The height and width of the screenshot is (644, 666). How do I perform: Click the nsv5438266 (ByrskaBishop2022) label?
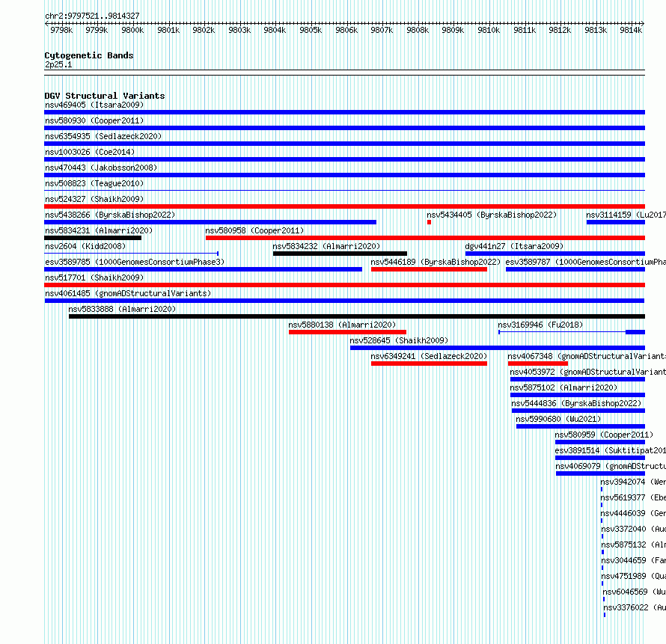pyautogui.click(x=110, y=215)
